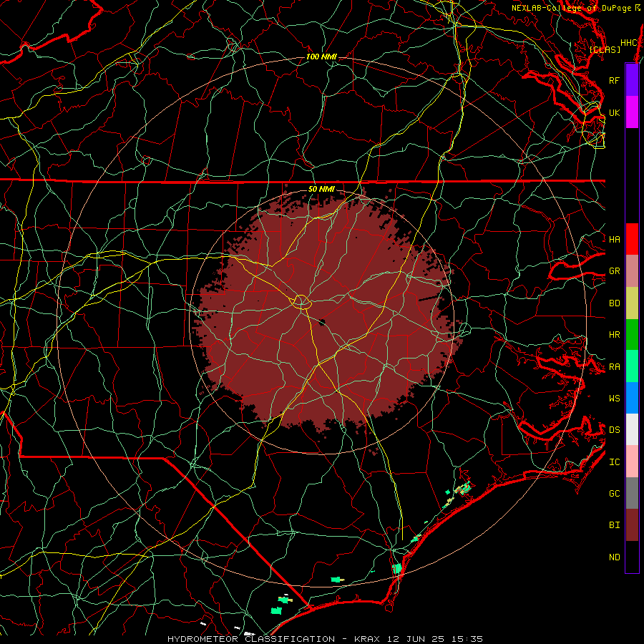Click the '100 NMI' range ring label
The height and width of the screenshot is (644, 644).
[321, 57]
